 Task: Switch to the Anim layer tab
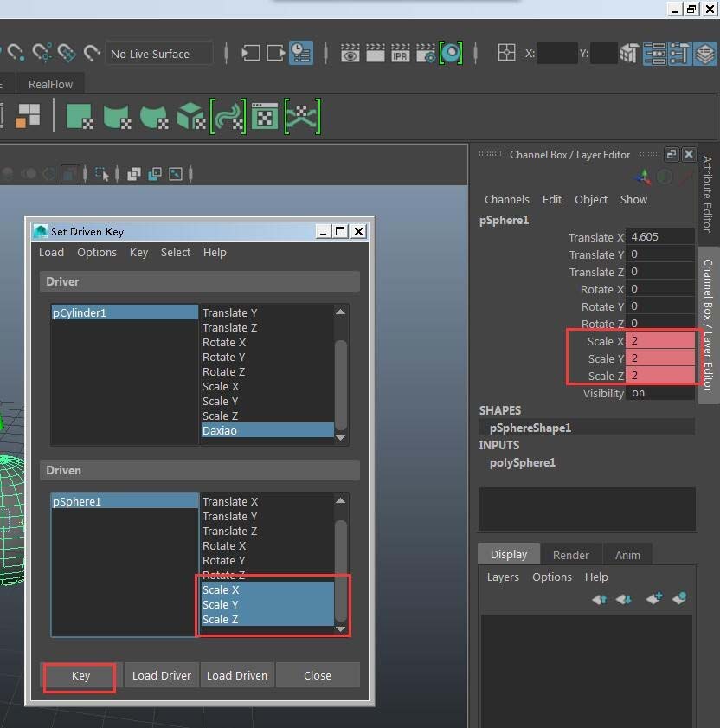(627, 555)
